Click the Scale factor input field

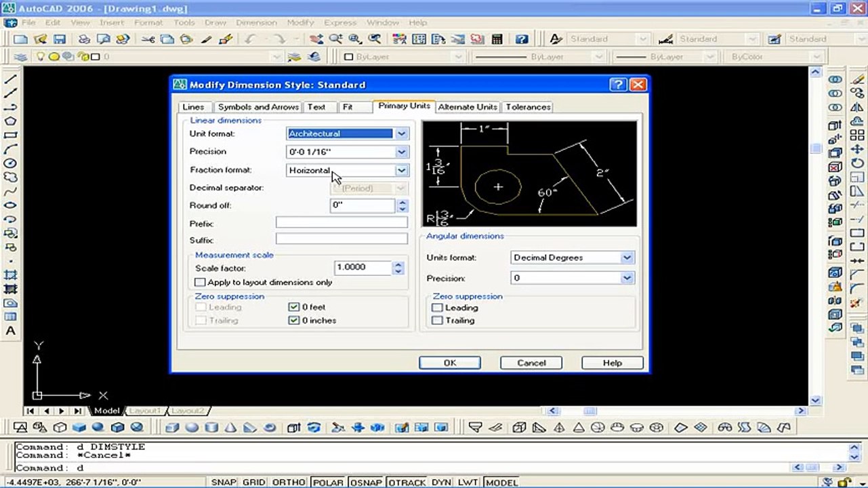[x=363, y=268]
